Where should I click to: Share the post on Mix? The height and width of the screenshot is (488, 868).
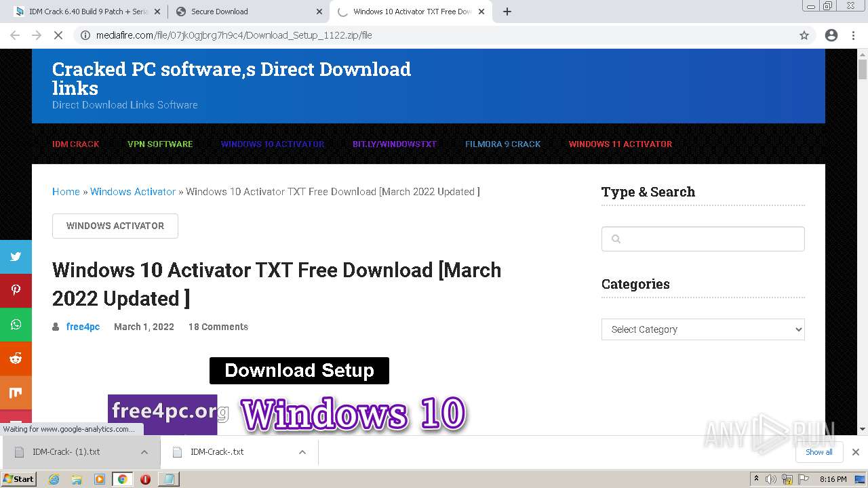click(x=16, y=392)
